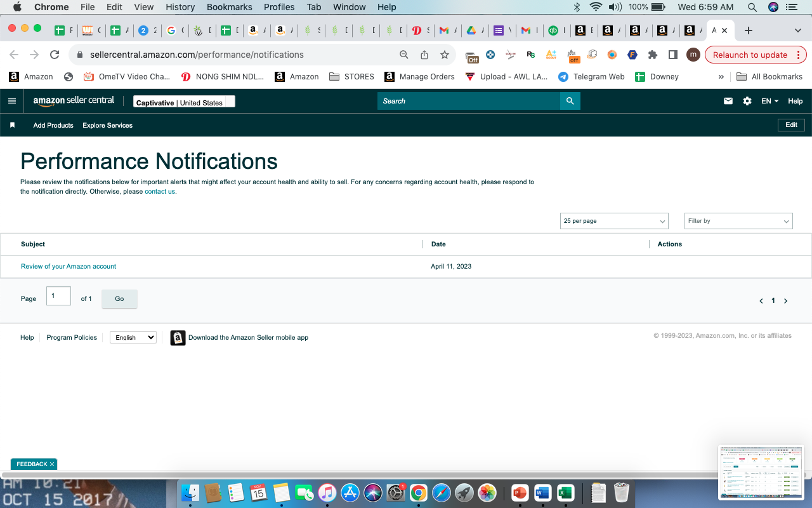
Task: Click the bookmark flag icon
Action: (x=12, y=125)
